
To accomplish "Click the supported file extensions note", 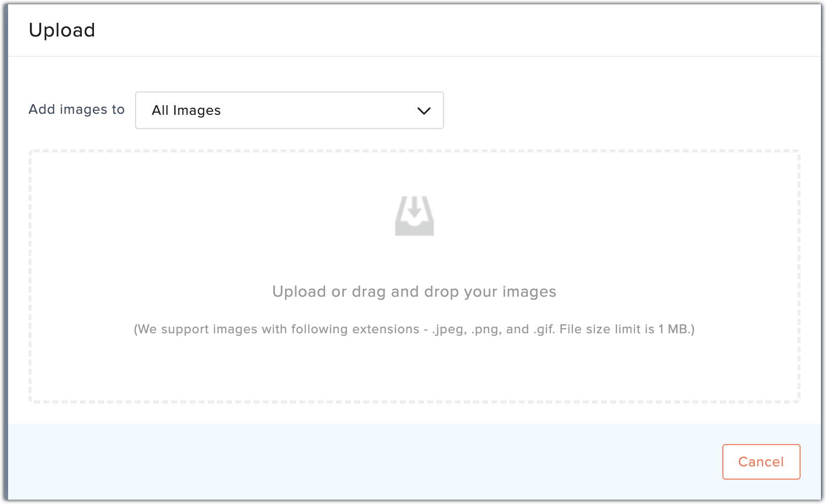I will 414,329.
